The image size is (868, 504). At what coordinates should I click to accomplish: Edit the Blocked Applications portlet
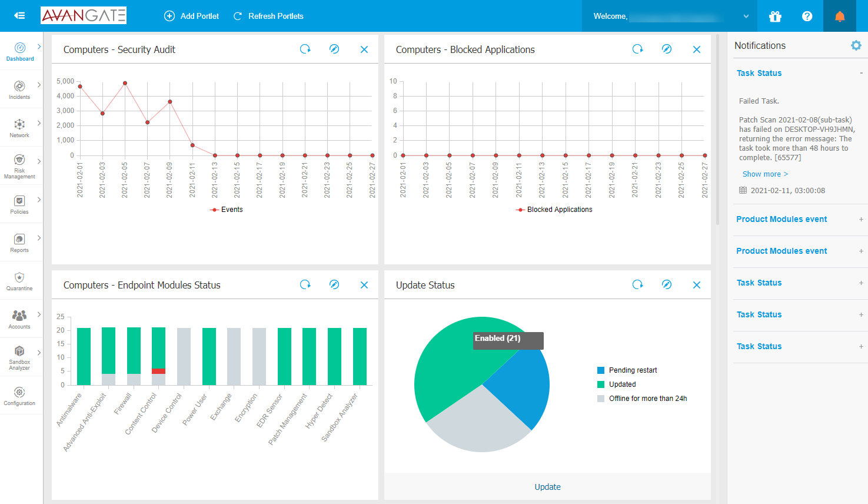pos(666,49)
